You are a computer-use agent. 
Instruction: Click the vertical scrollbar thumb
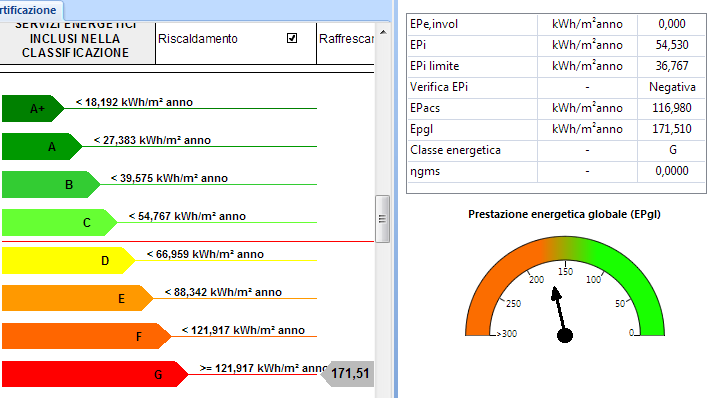(383, 219)
